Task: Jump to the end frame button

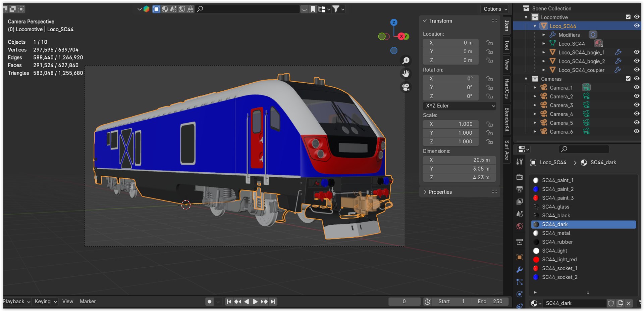Action: coord(273,302)
